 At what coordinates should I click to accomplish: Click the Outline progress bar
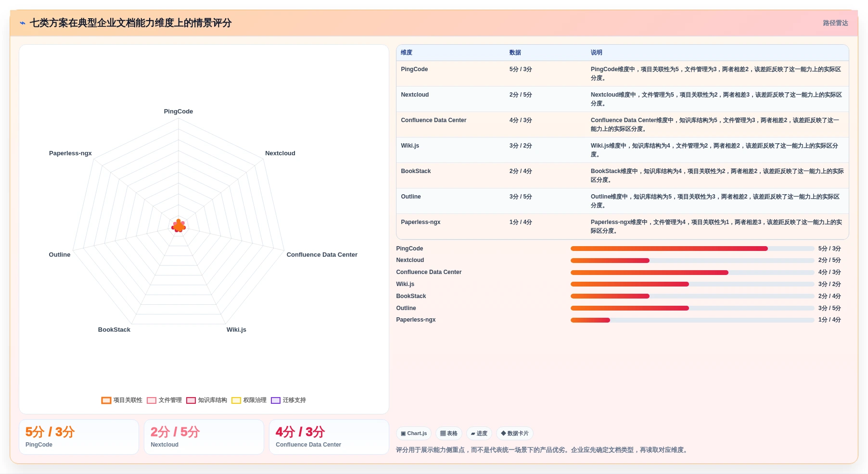(x=692, y=308)
